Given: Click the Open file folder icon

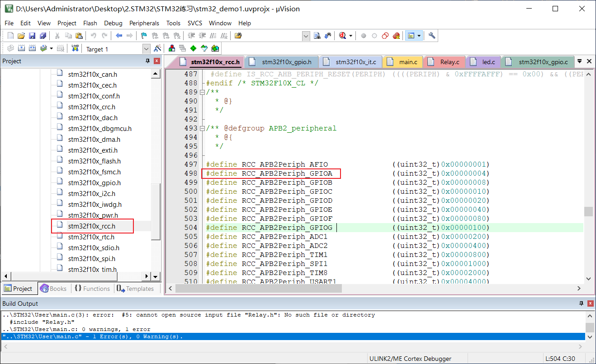Looking at the screenshot, I should (x=21, y=36).
